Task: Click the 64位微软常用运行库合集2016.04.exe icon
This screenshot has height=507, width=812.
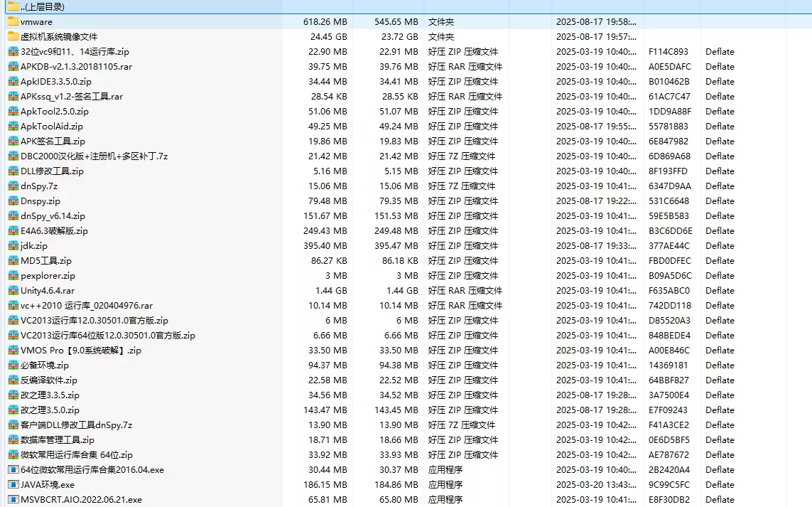Action: point(13,470)
